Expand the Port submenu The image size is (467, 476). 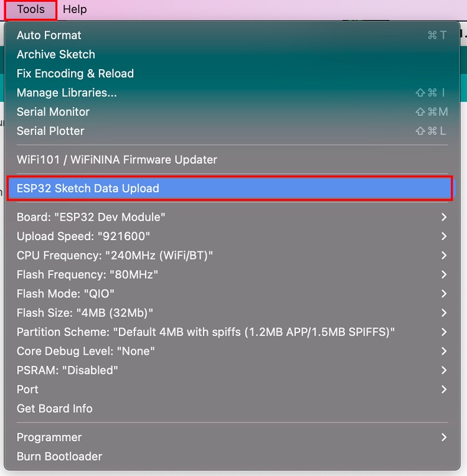tap(27, 390)
